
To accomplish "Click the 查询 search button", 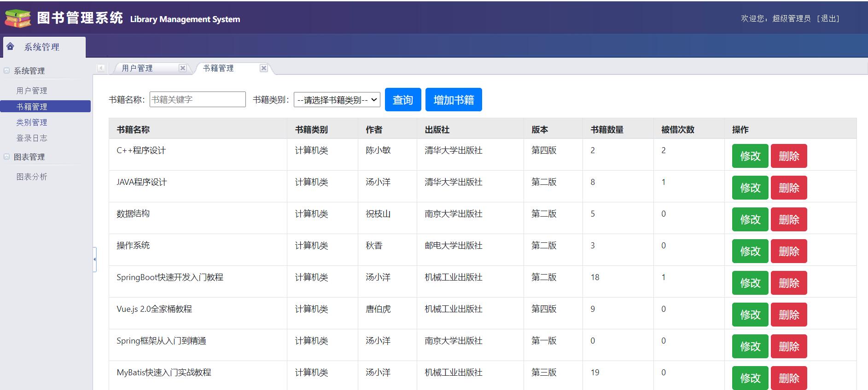I will click(x=403, y=100).
